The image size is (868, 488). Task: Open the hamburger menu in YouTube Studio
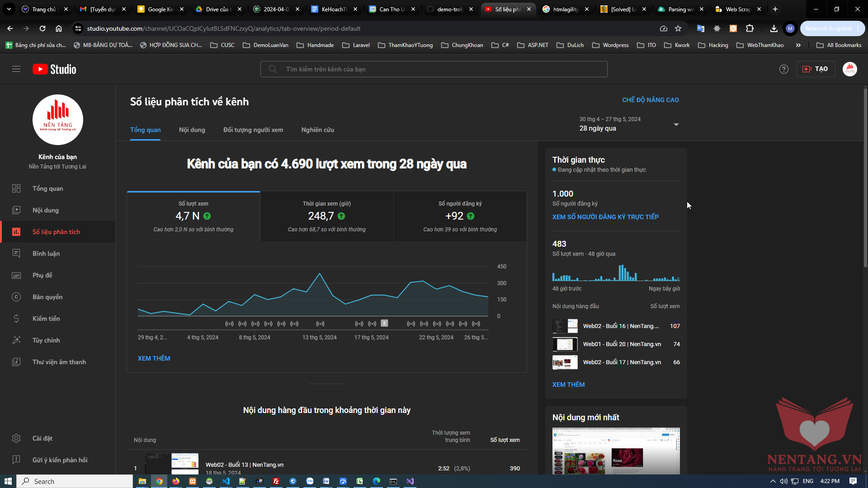16,69
